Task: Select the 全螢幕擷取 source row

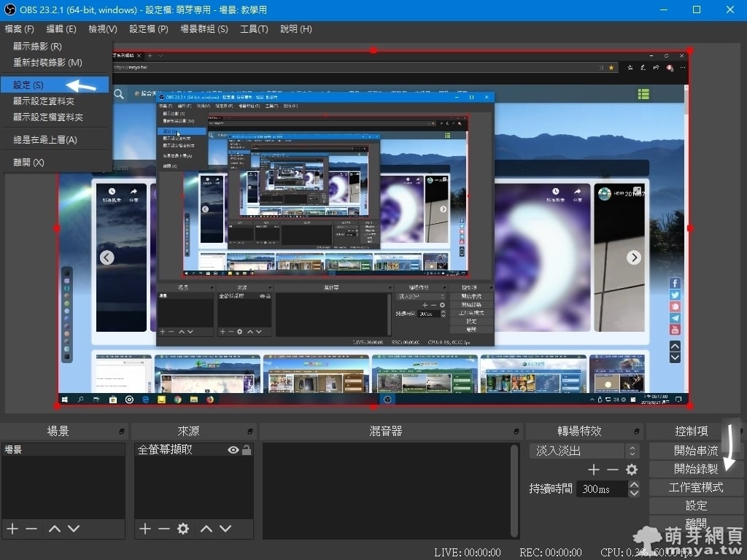Action: point(193,449)
